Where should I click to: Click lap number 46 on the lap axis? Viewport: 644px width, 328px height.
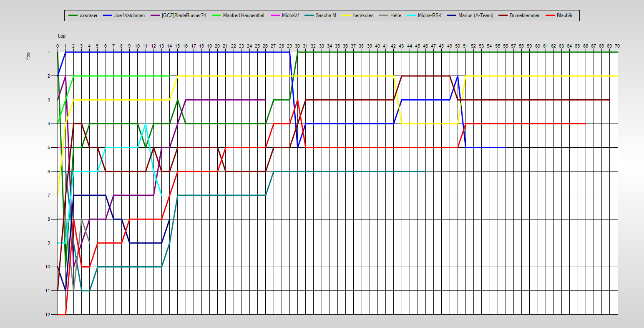point(425,46)
